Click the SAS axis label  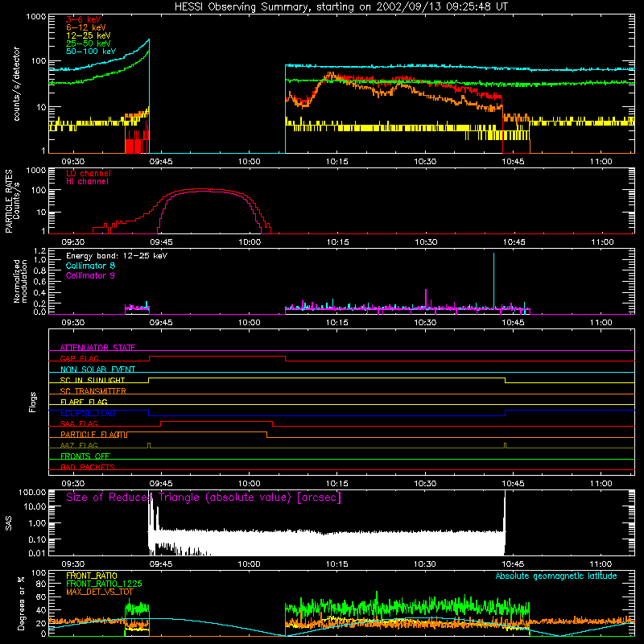9,523
